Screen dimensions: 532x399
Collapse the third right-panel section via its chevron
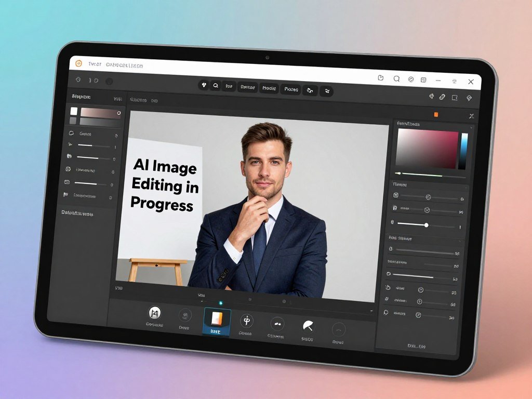click(460, 241)
